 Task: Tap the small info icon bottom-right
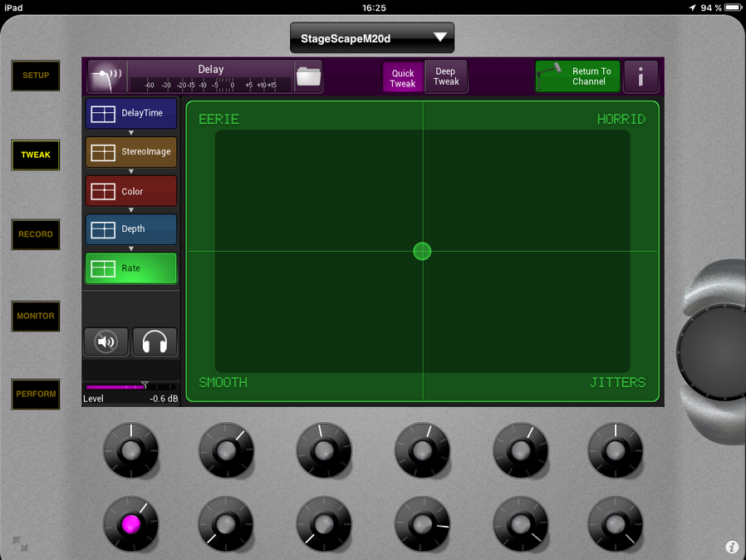click(x=732, y=547)
